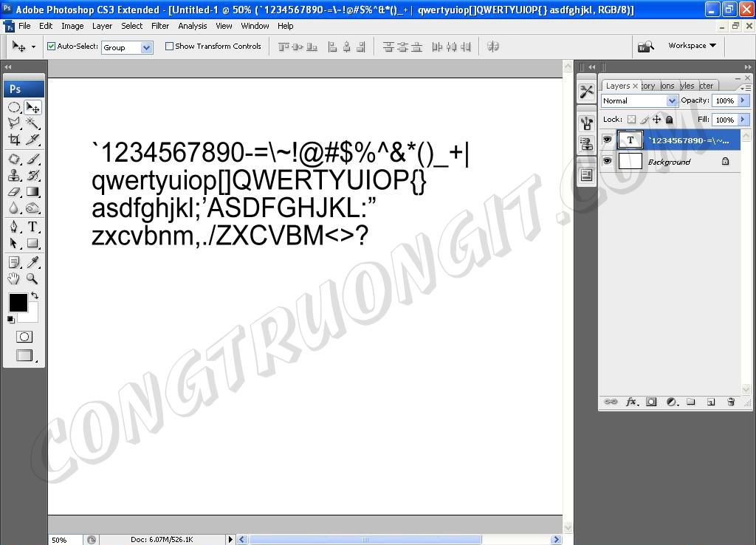Activate the Hand tool
The height and width of the screenshot is (545, 756).
(x=14, y=278)
